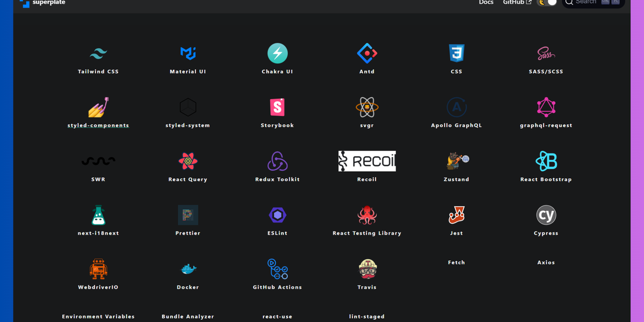Click the Axios plugin label
This screenshot has height=322, width=644.
coord(546,262)
